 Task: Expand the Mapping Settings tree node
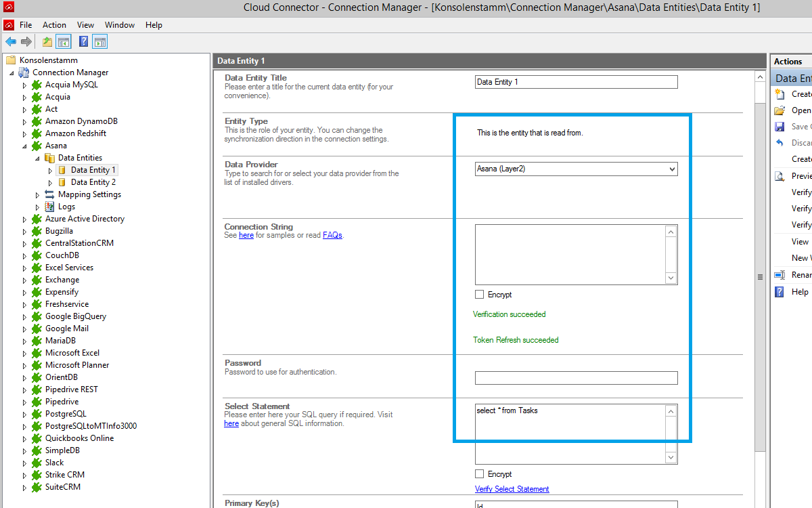point(37,194)
